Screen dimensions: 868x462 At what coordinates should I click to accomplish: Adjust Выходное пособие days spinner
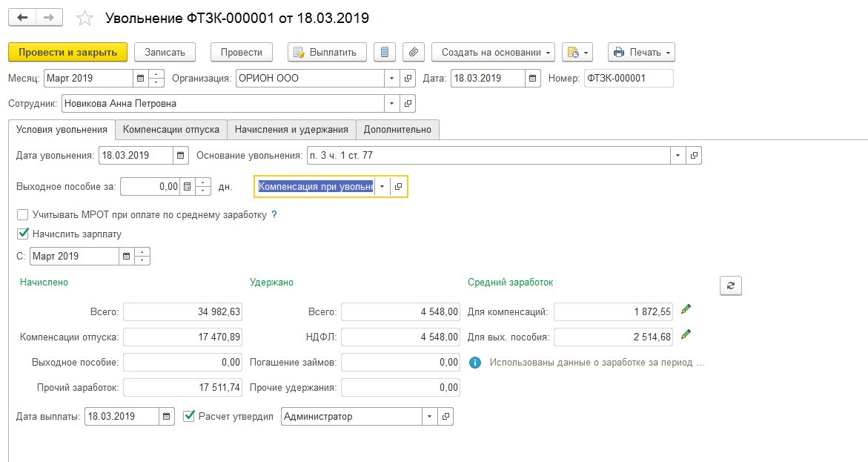[x=203, y=187]
